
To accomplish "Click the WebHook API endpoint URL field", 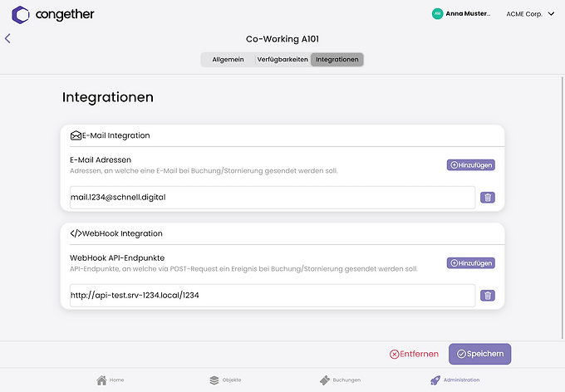I will click(x=273, y=296).
